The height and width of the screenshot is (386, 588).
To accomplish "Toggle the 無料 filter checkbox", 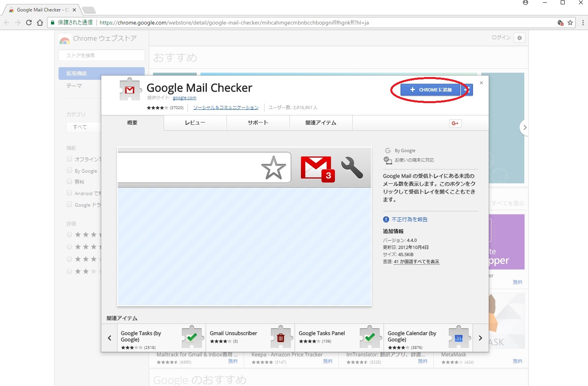I will (70, 181).
